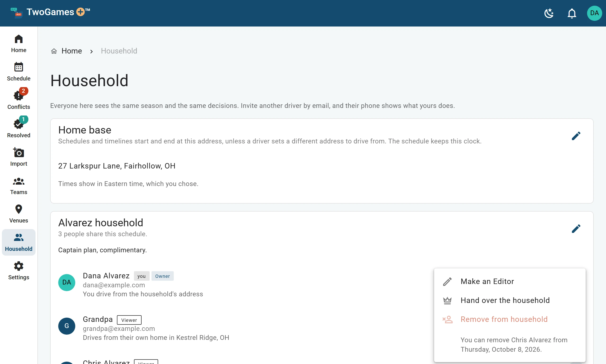This screenshot has height=364, width=606.
Task: Click the 'you' badge beside Dana
Action: tap(142, 276)
